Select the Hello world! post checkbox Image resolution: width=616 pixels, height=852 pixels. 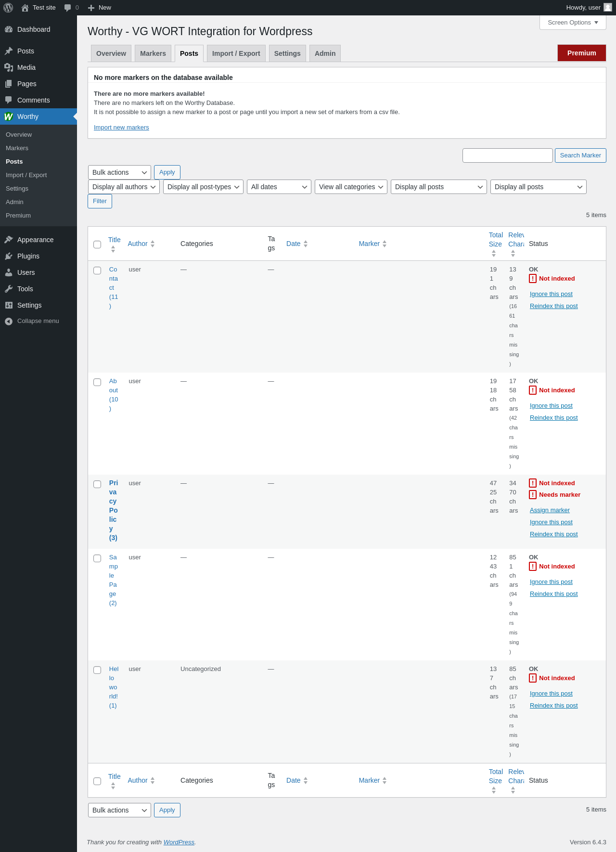click(x=97, y=670)
